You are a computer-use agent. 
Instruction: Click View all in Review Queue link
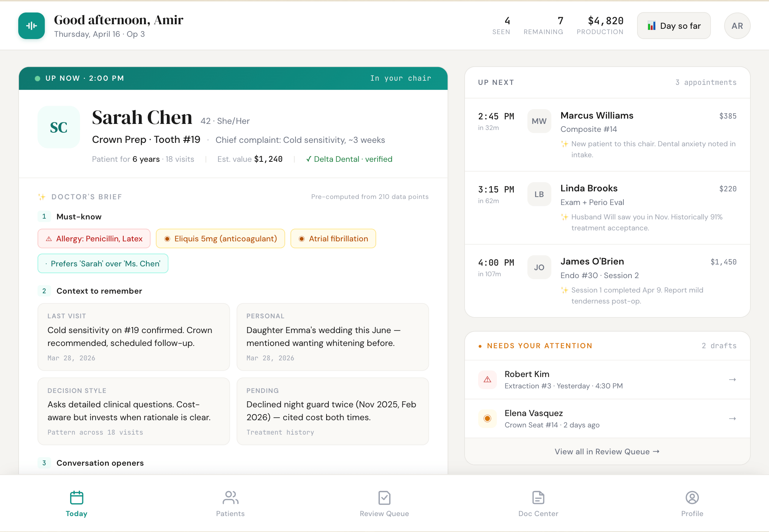[607, 452]
